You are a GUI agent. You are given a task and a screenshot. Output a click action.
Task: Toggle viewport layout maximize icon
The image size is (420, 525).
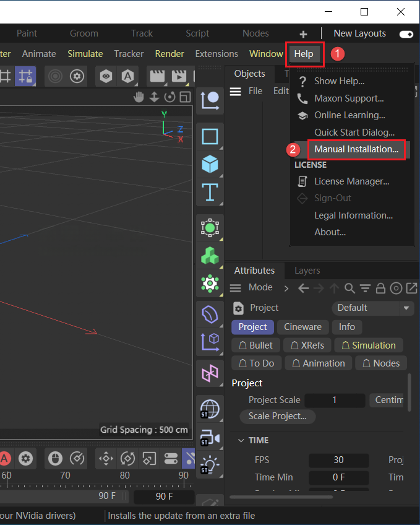click(x=185, y=97)
